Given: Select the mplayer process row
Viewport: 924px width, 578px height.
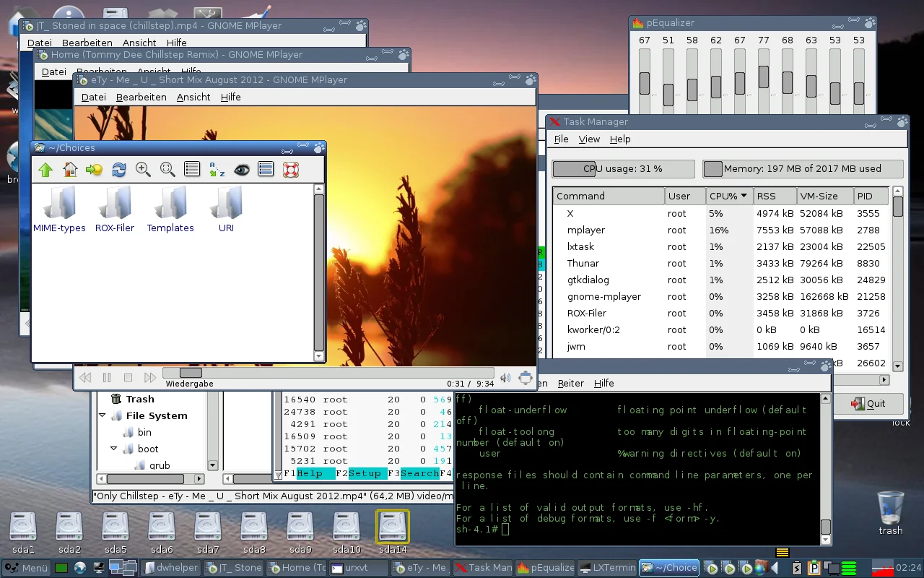Looking at the screenshot, I should click(x=722, y=230).
